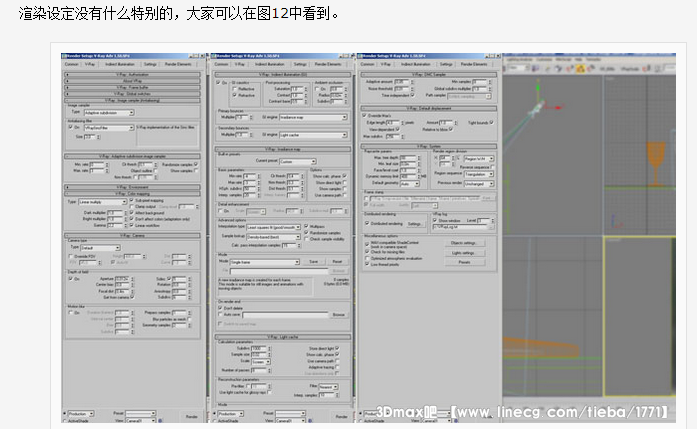Image resolution: width=697 pixels, height=429 pixels.
Task: Click Render button in middle Render Setup window
Action: coord(341,417)
